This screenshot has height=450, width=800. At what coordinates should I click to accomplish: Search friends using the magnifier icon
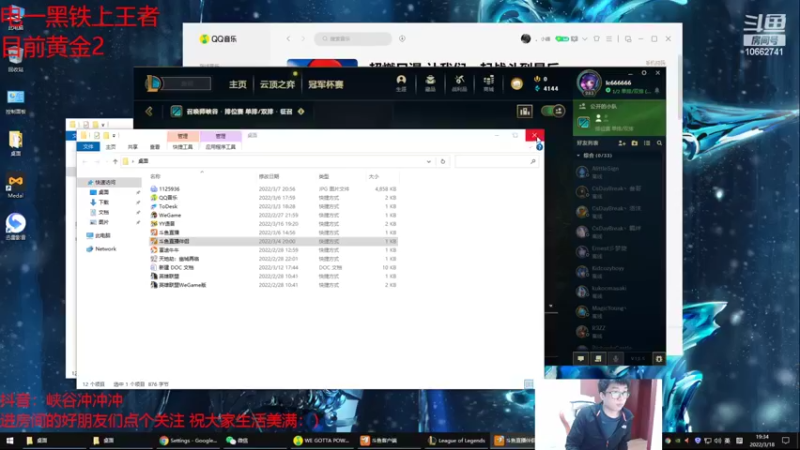coord(659,143)
